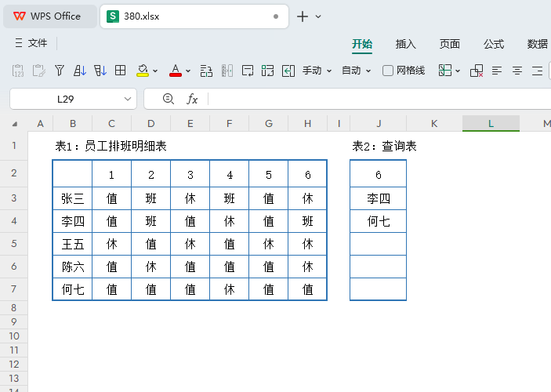Apply the yellow fill color bucket
Screen dimensions: 551x392
143,71
